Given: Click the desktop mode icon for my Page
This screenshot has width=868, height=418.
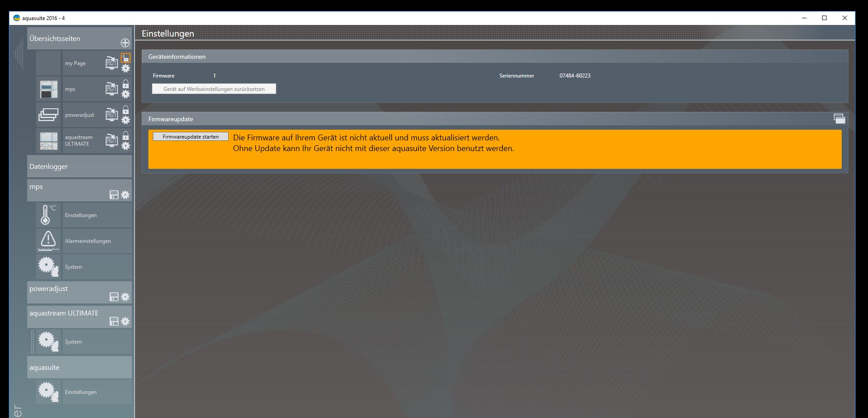Looking at the screenshot, I should (x=112, y=63).
